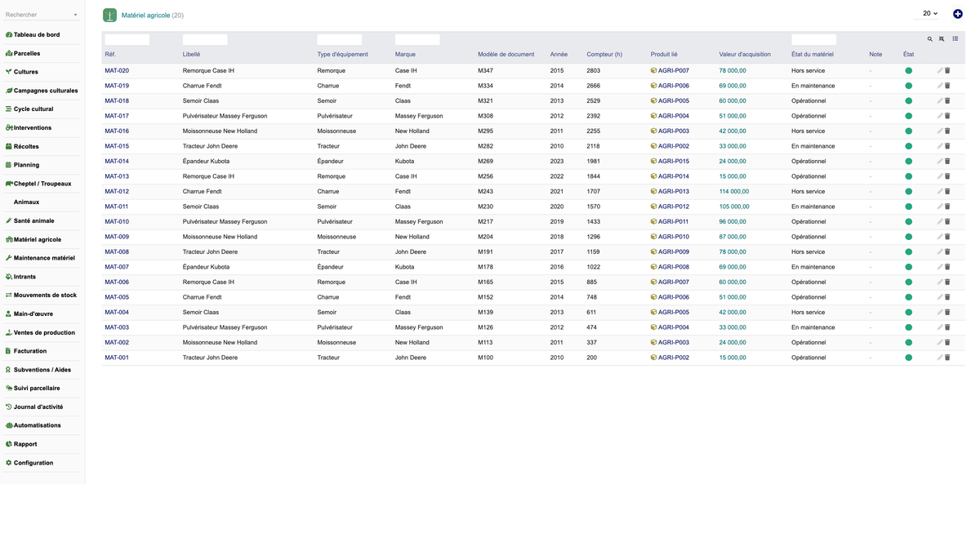Image resolution: width=980 pixels, height=551 pixels.
Task: Open the MAT-019 record link
Action: 117,86
